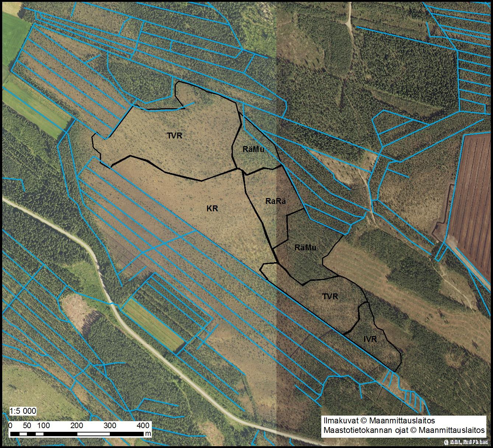This screenshot has width=493, height=448.
Task: Click Maastotietokannan ojat credit line
Action: tap(404, 430)
